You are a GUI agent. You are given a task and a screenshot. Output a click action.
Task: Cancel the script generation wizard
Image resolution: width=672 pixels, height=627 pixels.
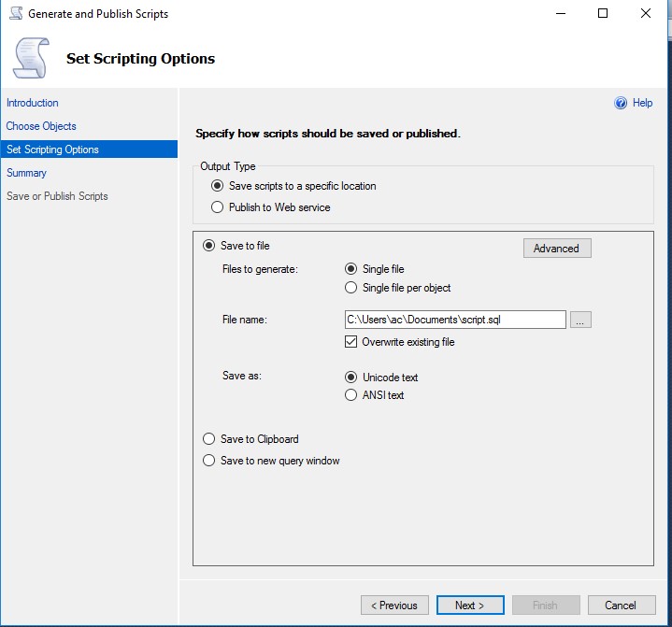pos(621,606)
